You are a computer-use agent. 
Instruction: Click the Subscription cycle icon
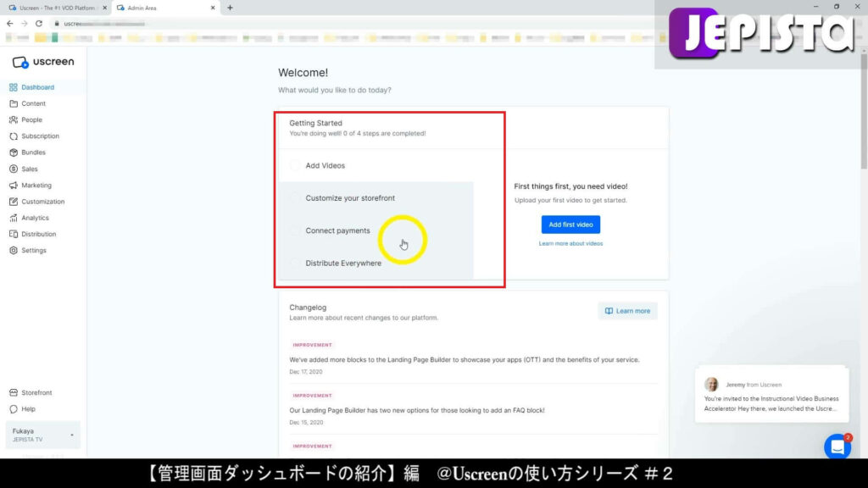pos(14,136)
